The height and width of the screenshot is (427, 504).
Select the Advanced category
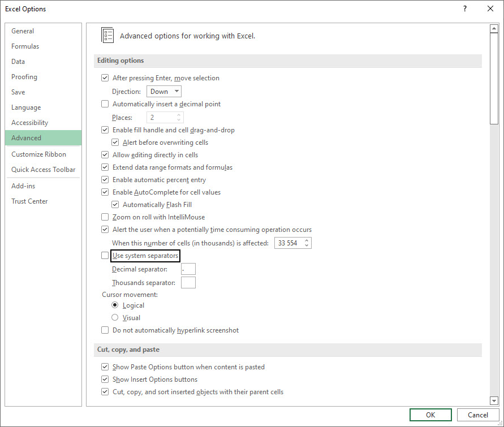(44, 138)
